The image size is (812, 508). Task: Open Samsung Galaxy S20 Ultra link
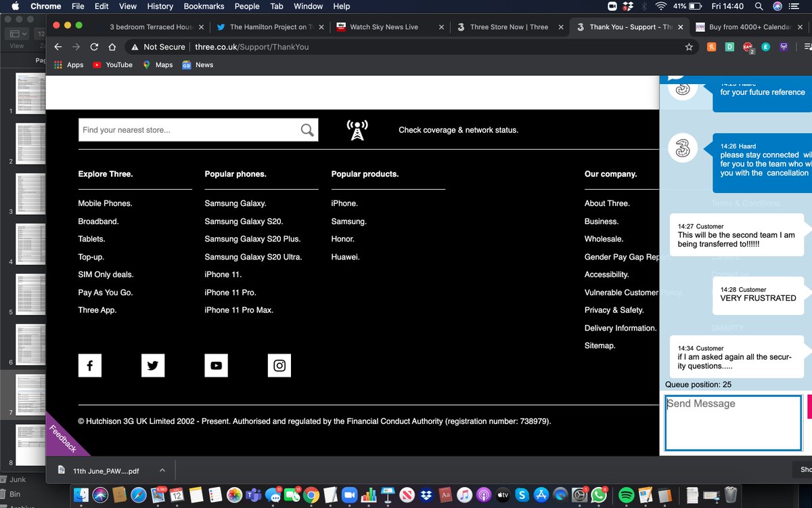click(x=253, y=257)
